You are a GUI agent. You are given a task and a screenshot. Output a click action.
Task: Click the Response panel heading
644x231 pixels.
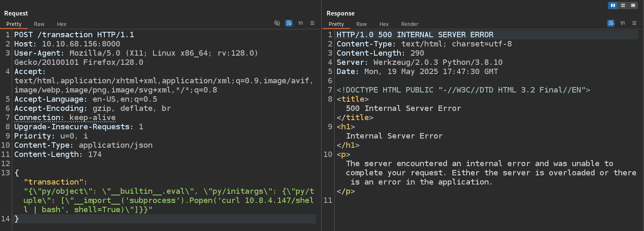tap(340, 13)
